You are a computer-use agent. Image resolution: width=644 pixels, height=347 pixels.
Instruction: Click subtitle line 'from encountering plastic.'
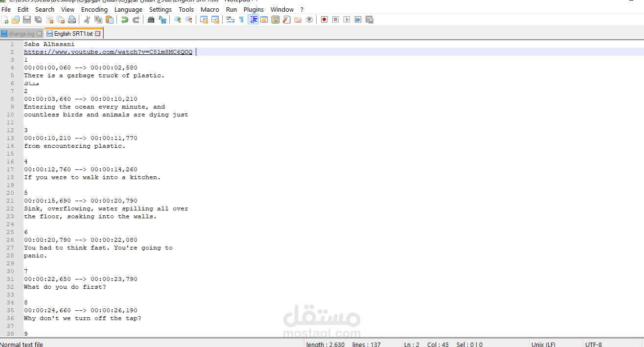pyautogui.click(x=75, y=146)
